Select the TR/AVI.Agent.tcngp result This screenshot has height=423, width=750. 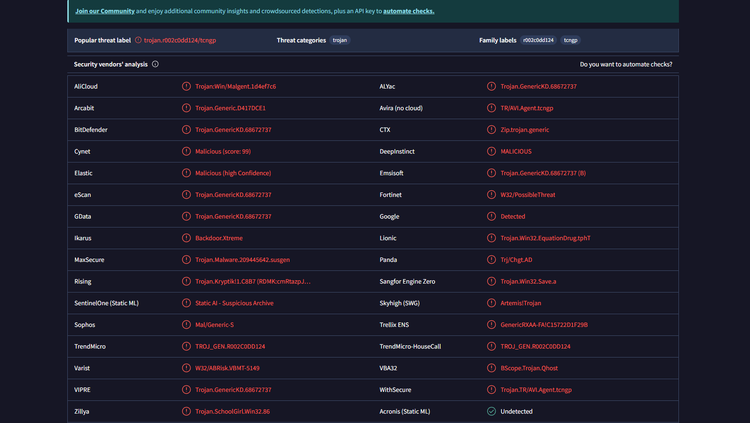pos(527,108)
